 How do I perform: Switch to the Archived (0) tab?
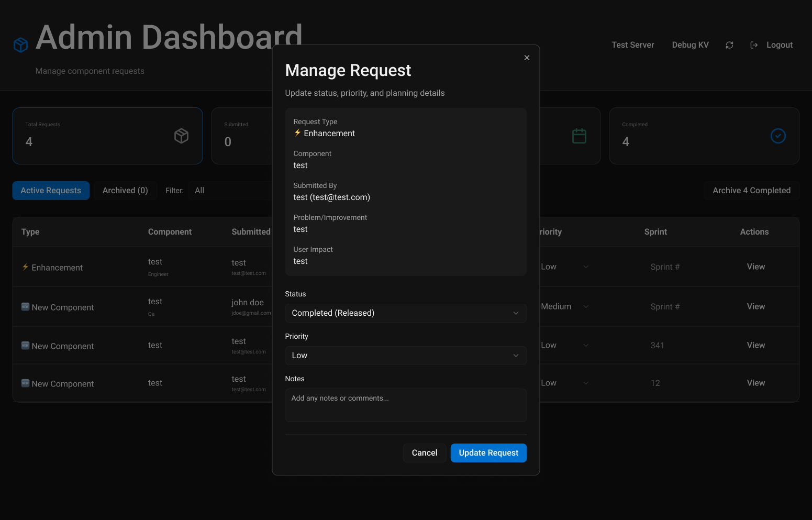[x=125, y=190]
